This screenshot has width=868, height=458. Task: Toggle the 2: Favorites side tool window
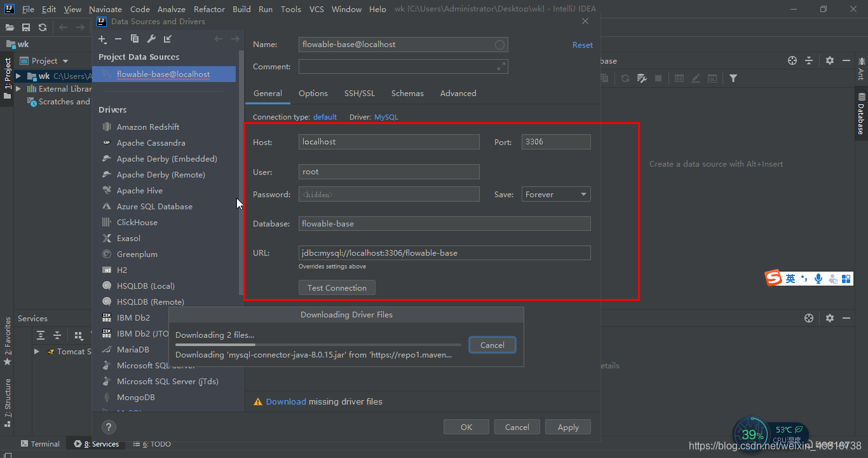pos(7,341)
